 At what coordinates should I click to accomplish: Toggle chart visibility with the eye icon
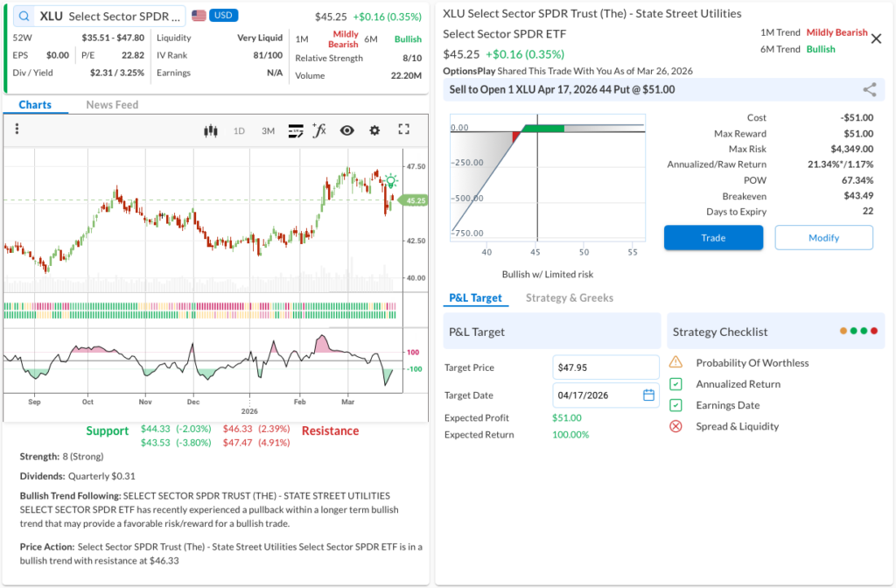click(x=347, y=130)
